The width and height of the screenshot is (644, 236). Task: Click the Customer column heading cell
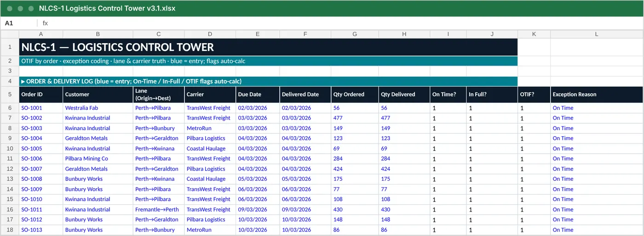[98, 94]
